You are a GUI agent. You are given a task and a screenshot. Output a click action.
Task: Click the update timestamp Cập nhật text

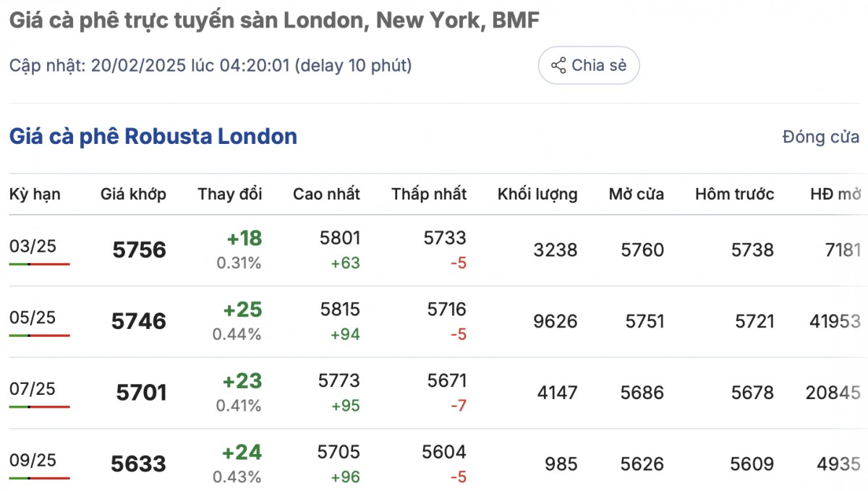click(210, 66)
